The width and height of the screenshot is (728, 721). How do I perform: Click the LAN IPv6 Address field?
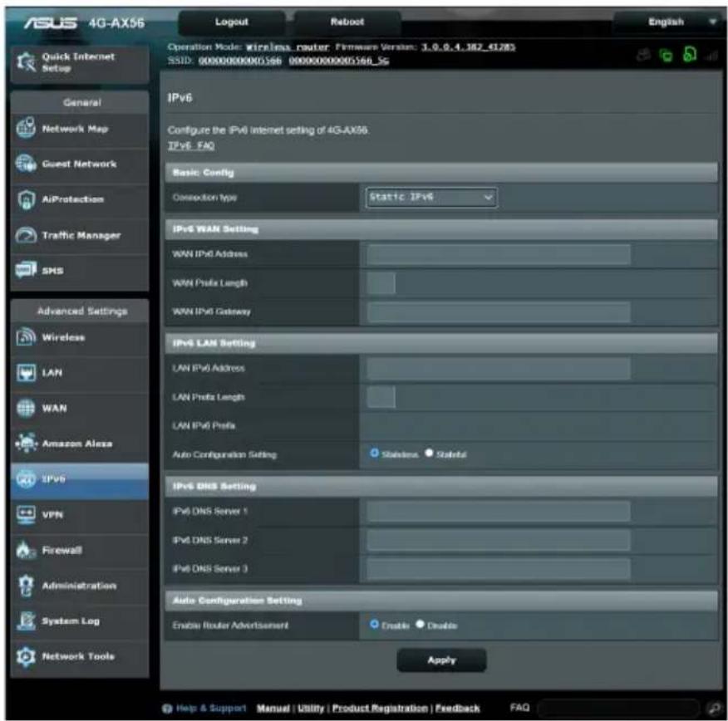click(x=499, y=368)
